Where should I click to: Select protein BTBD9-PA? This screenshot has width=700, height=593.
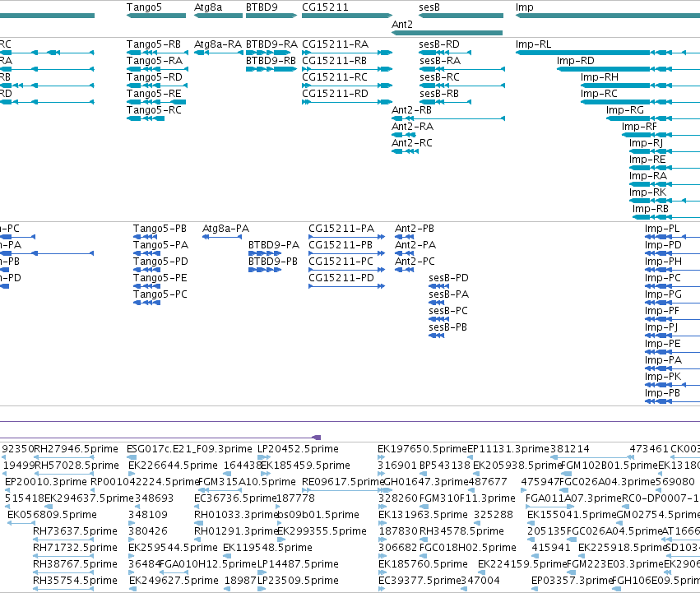pos(265,253)
